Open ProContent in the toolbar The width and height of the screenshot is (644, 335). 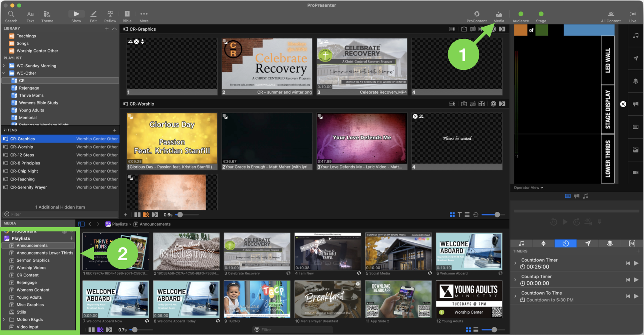click(x=477, y=16)
